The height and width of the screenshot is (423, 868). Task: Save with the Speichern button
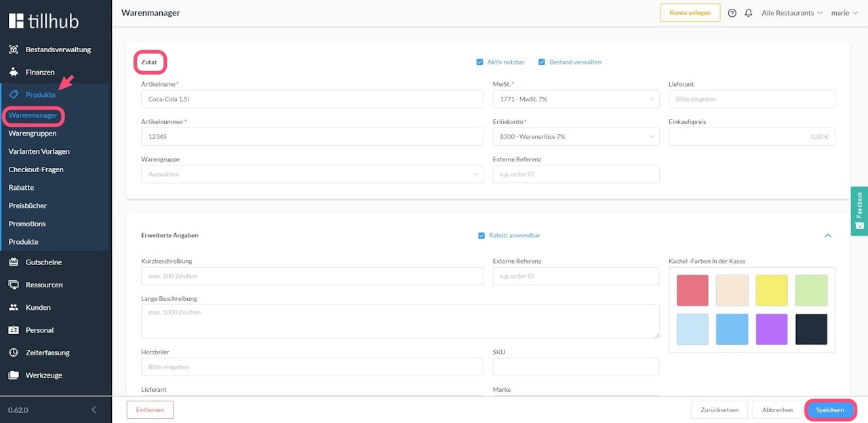pyautogui.click(x=830, y=410)
